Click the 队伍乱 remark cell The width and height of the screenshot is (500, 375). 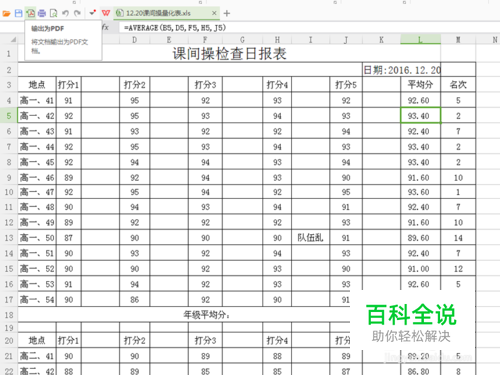[x=310, y=238]
